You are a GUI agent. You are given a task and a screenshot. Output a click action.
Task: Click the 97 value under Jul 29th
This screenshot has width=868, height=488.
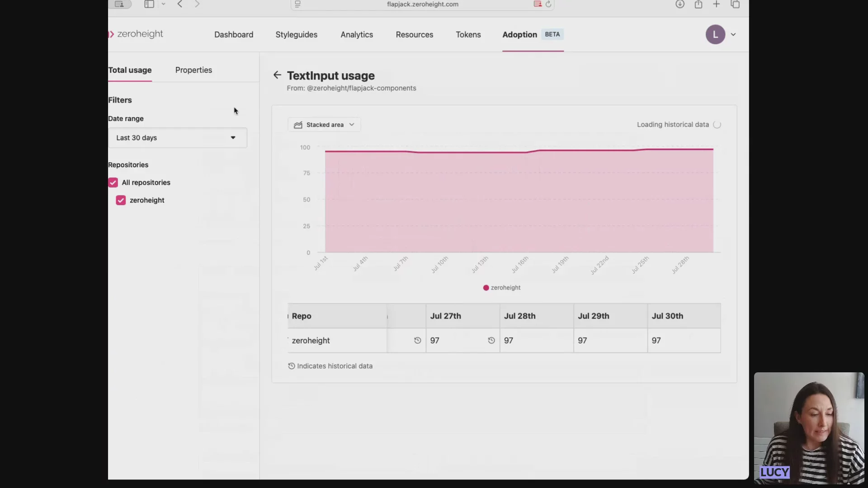click(x=582, y=340)
